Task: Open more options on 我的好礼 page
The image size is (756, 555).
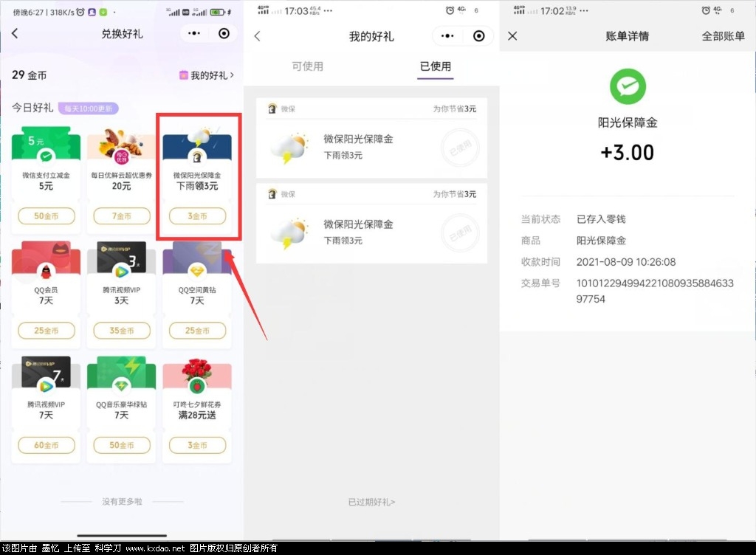Action: click(x=447, y=36)
